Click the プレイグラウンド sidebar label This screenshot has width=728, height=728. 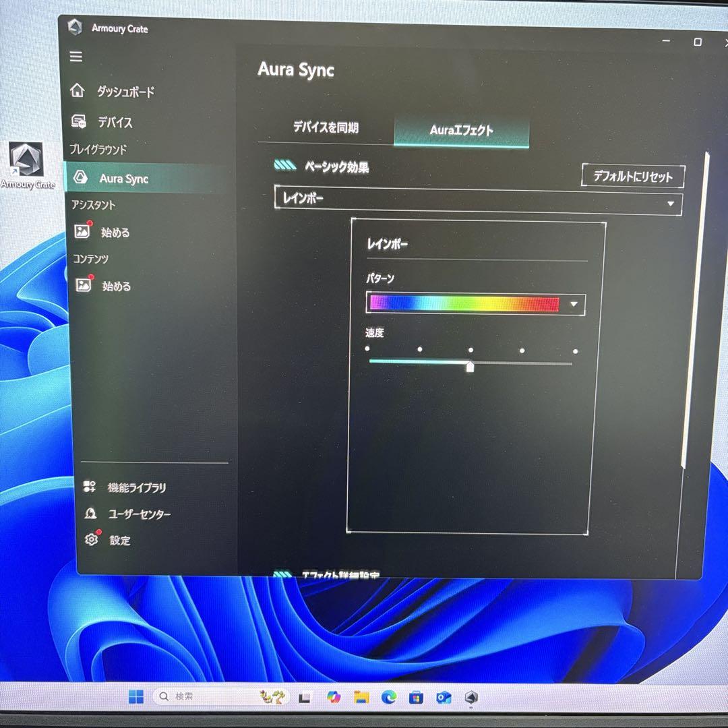(98, 149)
